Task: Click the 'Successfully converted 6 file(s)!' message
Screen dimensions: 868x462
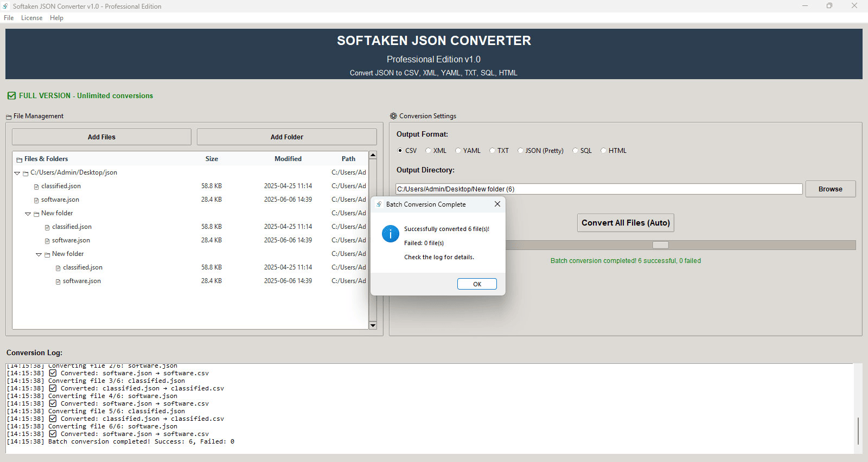Action: (x=446, y=229)
